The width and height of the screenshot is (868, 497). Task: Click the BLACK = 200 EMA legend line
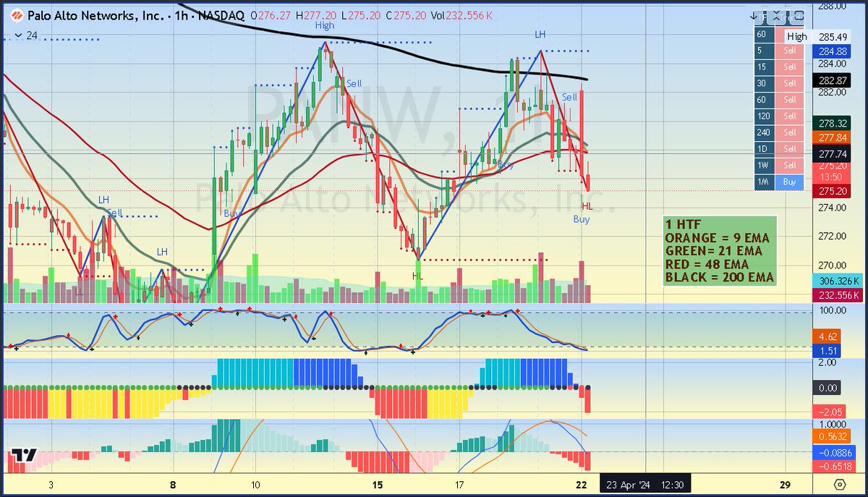tap(719, 276)
